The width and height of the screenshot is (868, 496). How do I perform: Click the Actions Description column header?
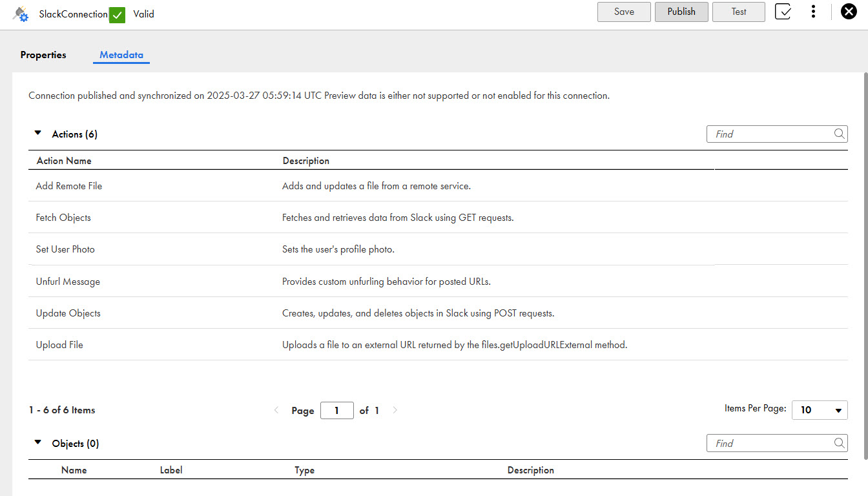pos(306,161)
